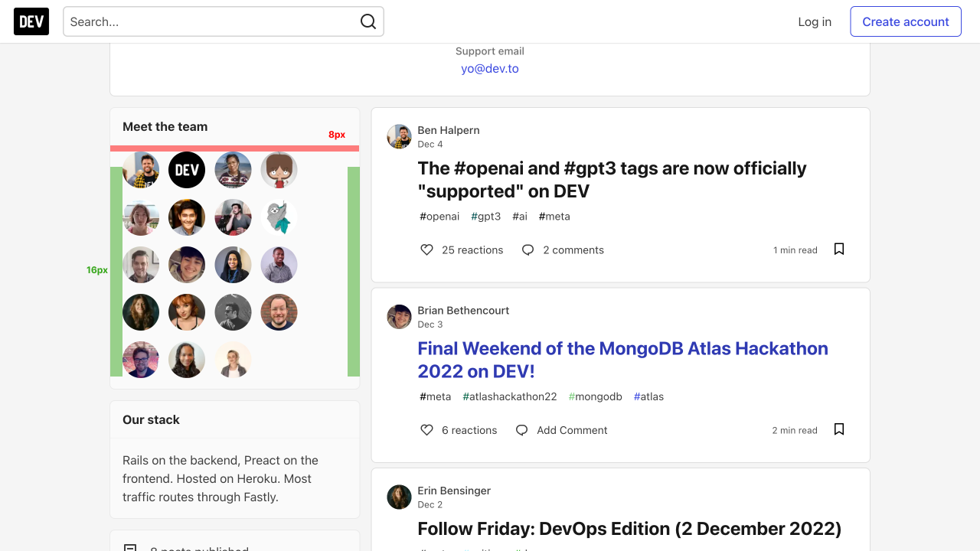Select the #atlashackathon22 tag
The width and height of the screenshot is (980, 551).
point(509,396)
